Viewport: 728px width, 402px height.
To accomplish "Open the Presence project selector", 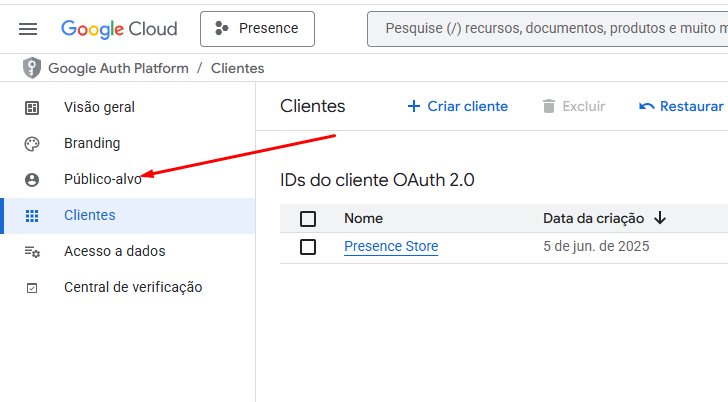I will [x=257, y=29].
